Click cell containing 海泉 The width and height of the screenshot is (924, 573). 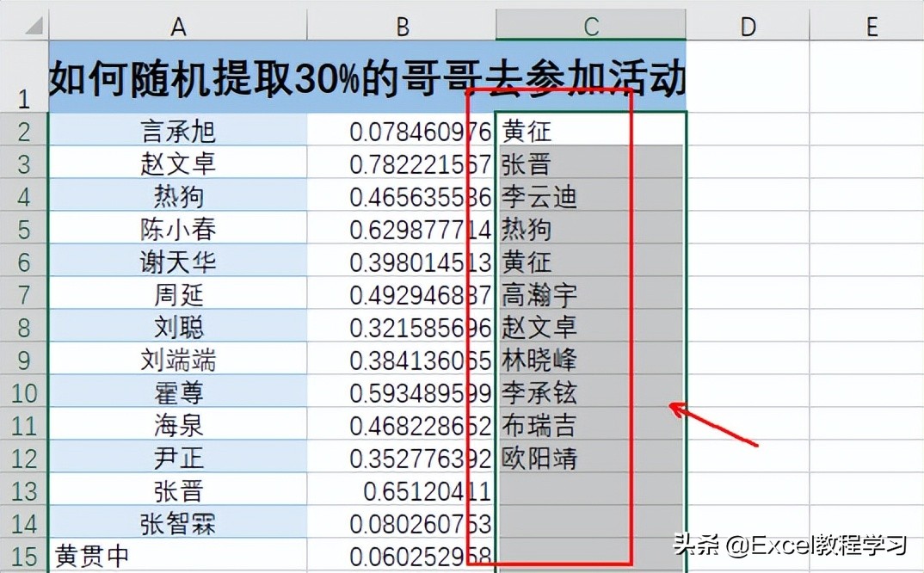click(x=178, y=425)
